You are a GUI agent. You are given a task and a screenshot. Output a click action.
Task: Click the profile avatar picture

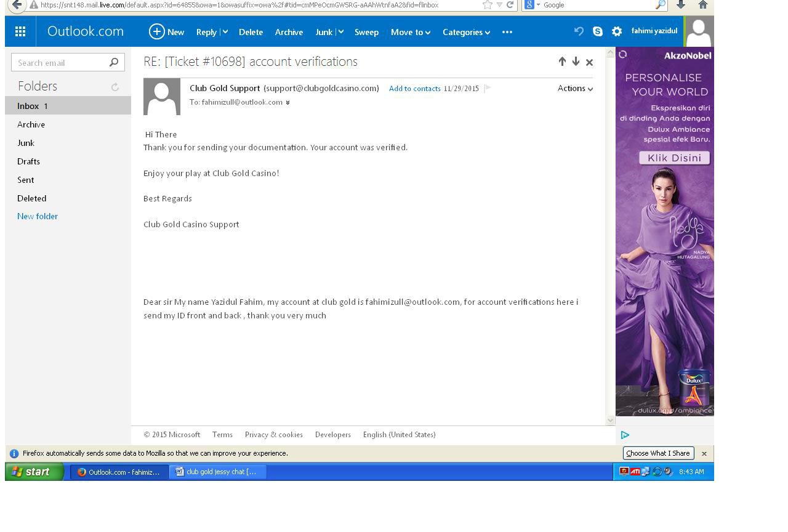coord(699,31)
